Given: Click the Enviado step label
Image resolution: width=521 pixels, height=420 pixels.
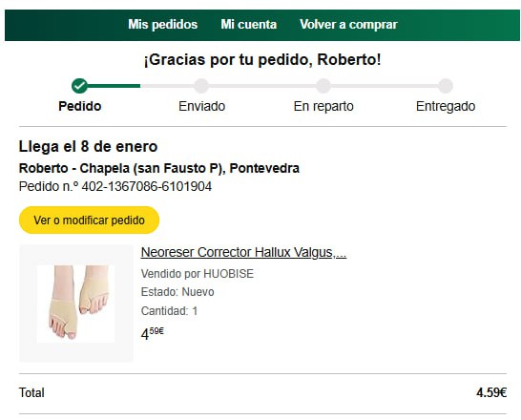Looking at the screenshot, I should (201, 106).
